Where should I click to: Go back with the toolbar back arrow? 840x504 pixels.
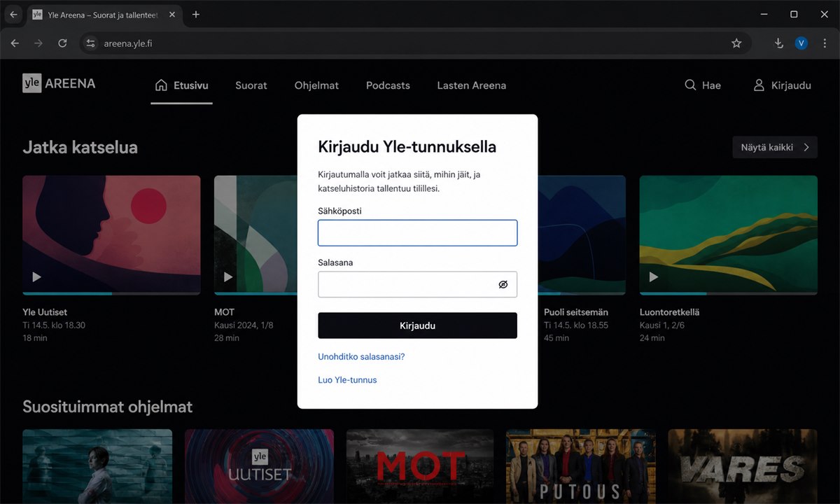(15, 43)
